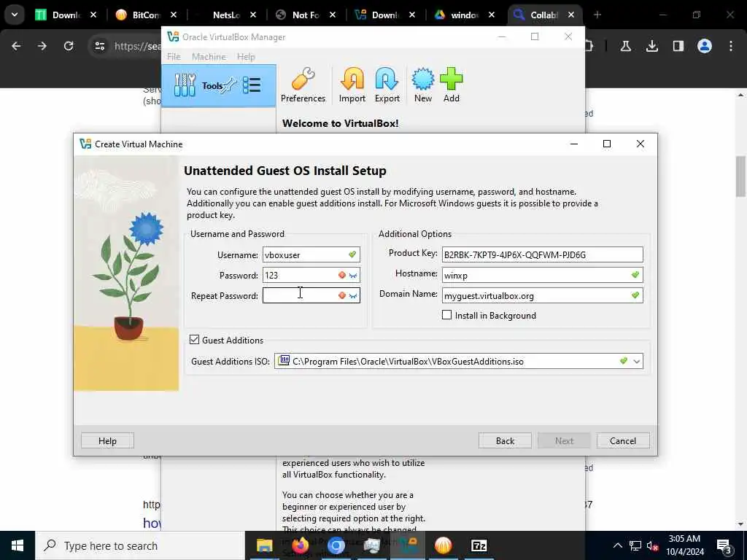Click the Back button in wizard
This screenshot has height=560, width=747.
tap(505, 440)
